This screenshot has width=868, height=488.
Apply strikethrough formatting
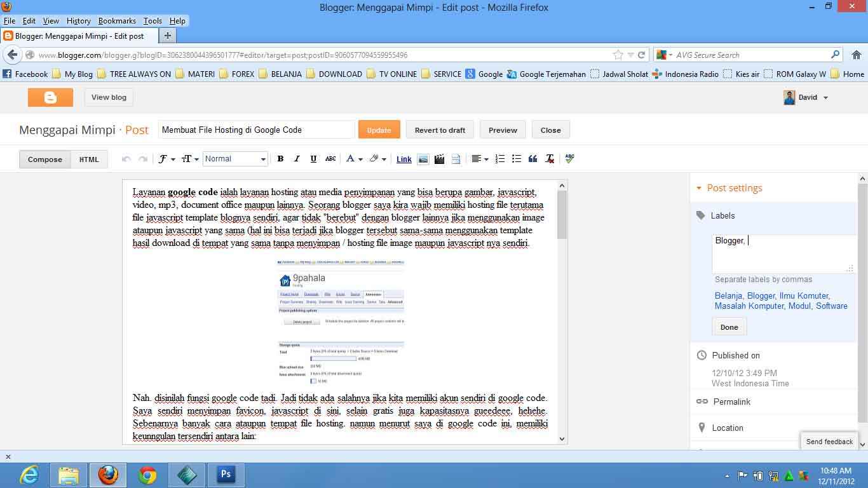pos(330,159)
